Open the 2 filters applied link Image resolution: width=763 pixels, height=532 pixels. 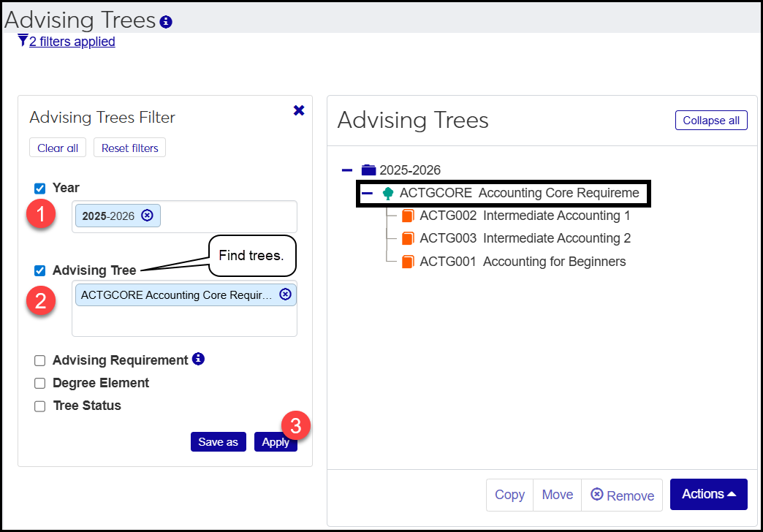point(72,42)
